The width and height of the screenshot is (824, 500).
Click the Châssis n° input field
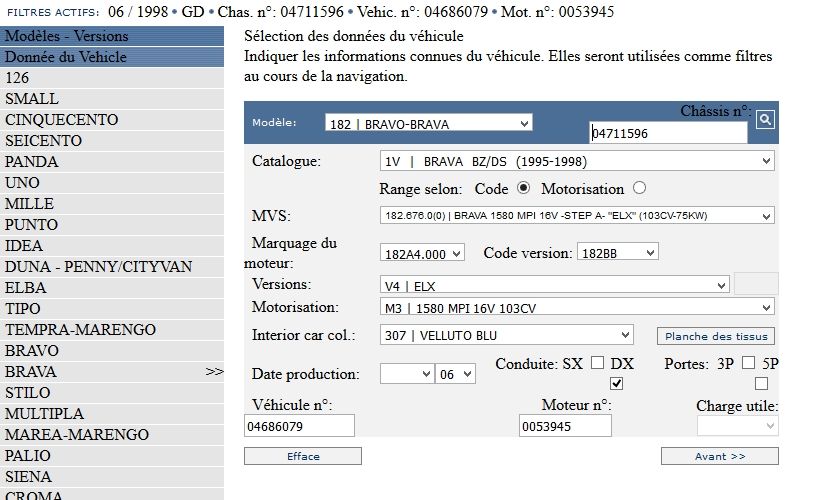pos(668,133)
